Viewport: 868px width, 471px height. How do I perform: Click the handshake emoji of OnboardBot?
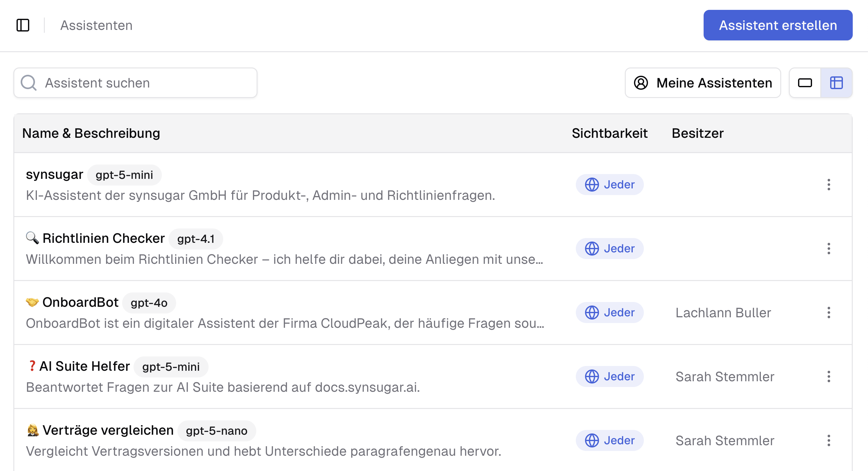pyautogui.click(x=32, y=302)
